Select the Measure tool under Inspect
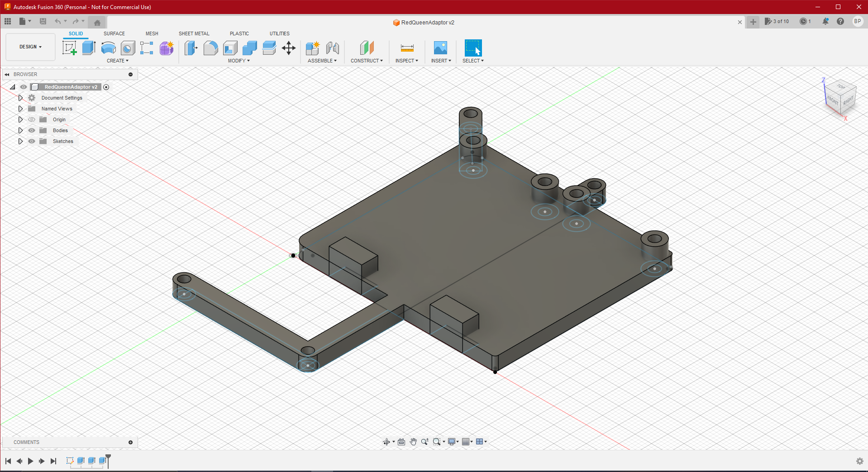The height and width of the screenshot is (472, 868). (x=407, y=48)
